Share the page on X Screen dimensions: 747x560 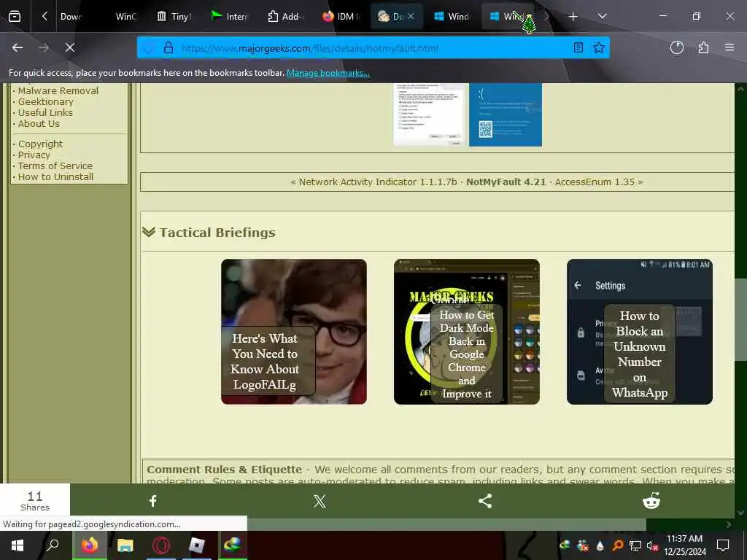pos(320,500)
